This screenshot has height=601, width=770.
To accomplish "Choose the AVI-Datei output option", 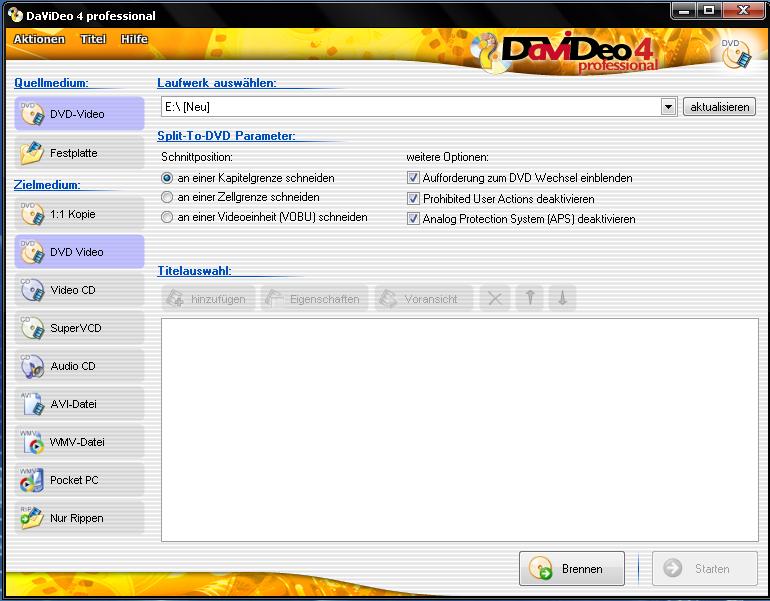I will click(x=79, y=404).
